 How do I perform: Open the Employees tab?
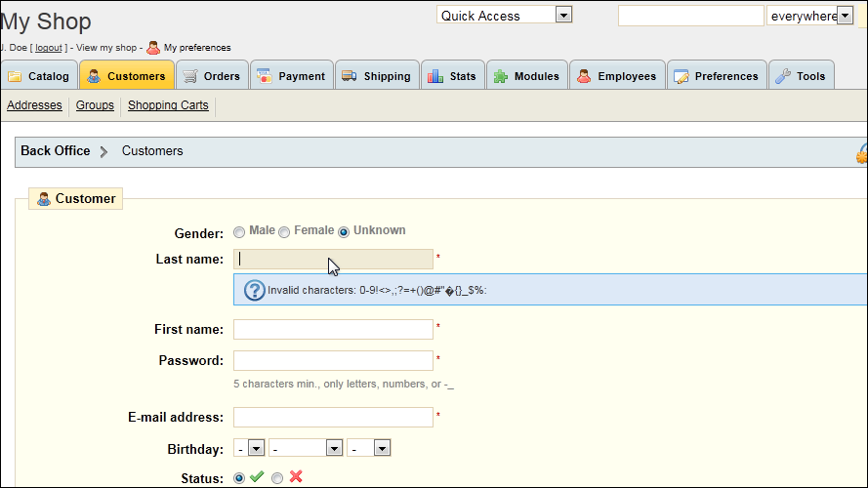pyautogui.click(x=617, y=75)
